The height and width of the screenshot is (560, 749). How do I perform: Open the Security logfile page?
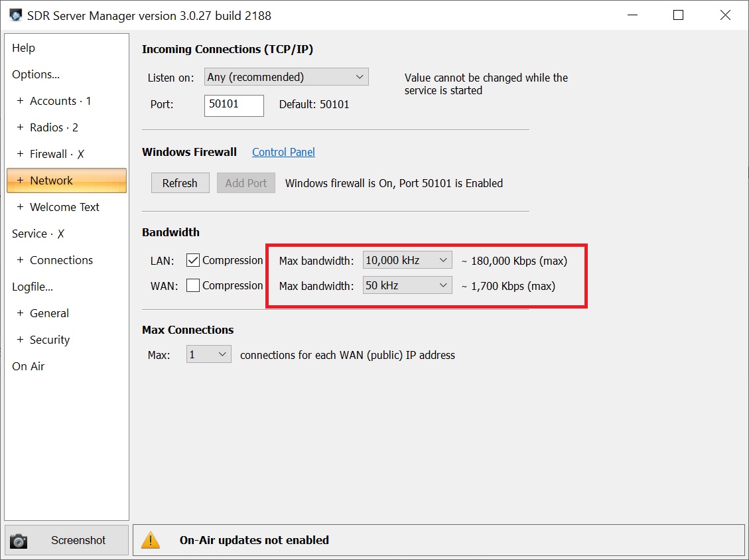pos(49,340)
